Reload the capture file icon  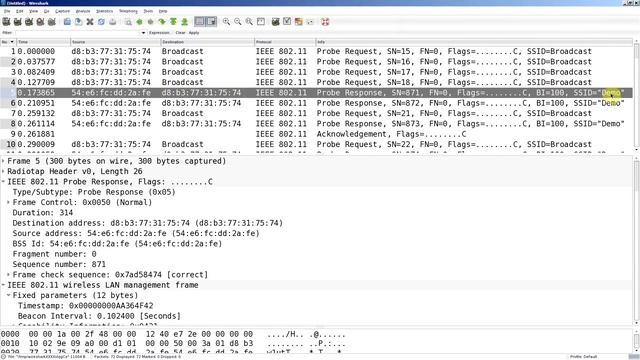pyautogui.click(x=101, y=22)
